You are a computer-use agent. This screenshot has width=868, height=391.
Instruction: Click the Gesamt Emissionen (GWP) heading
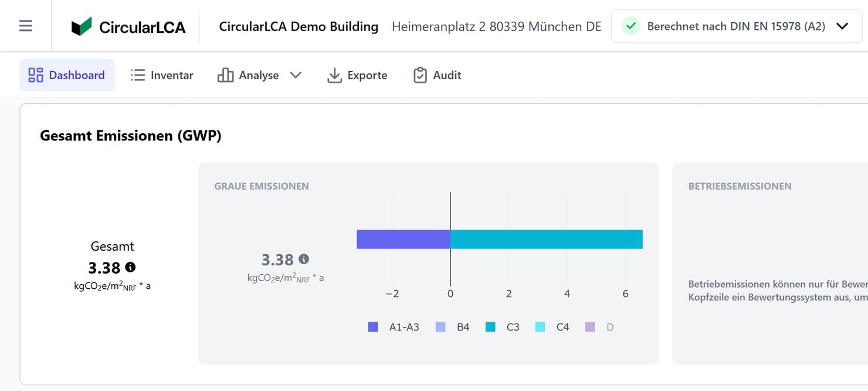click(131, 136)
